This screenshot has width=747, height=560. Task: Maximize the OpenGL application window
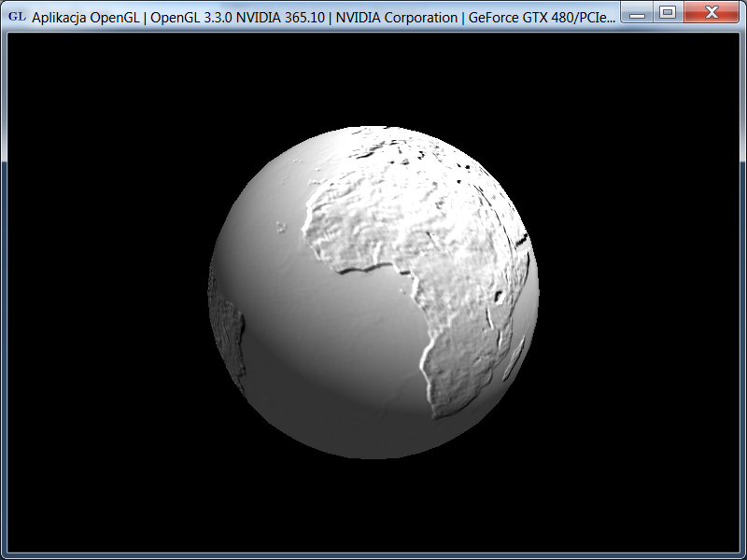(667, 12)
